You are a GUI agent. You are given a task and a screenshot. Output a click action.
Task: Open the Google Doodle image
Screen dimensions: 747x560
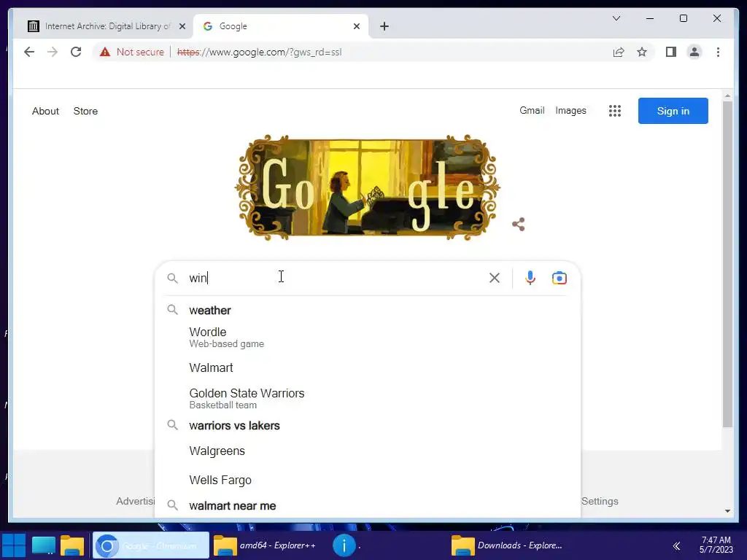click(368, 187)
